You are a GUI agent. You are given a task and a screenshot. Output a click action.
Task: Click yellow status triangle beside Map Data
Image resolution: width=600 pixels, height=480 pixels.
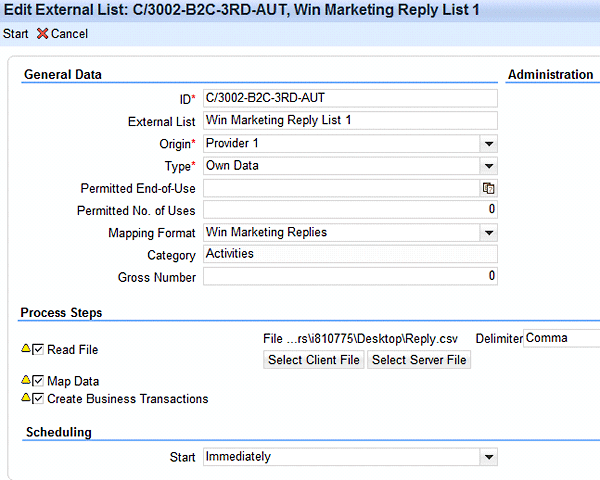coord(25,381)
